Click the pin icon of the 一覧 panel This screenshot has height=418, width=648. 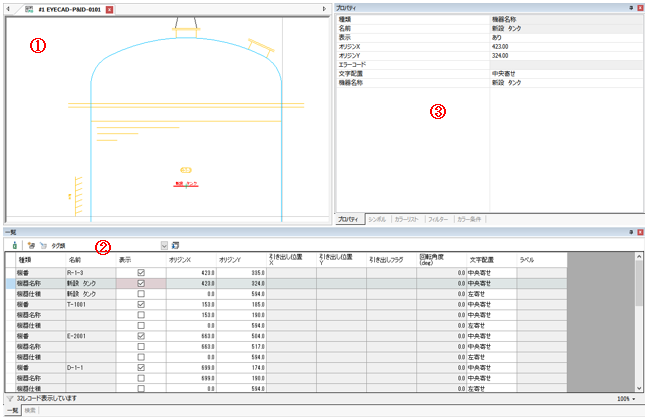point(631,232)
